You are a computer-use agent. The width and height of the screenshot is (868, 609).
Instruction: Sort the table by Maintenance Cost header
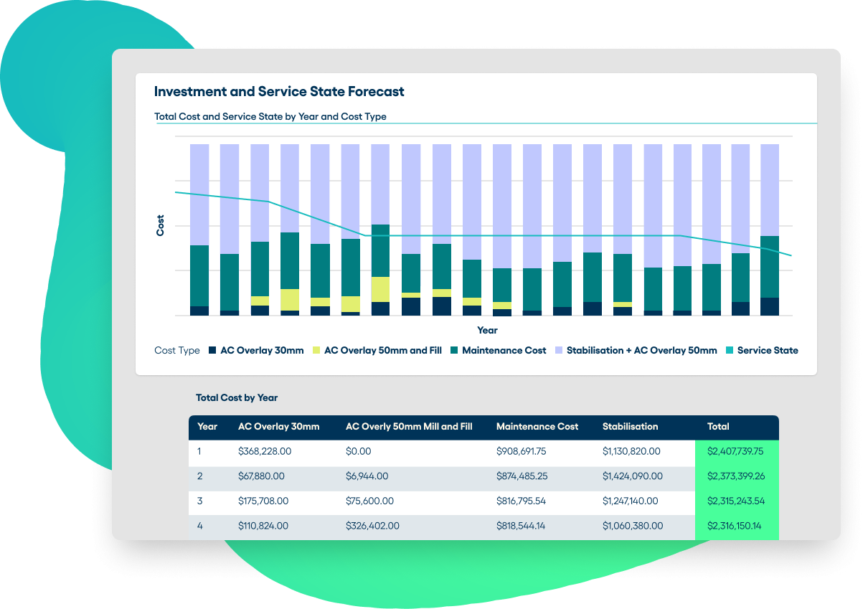coord(537,426)
